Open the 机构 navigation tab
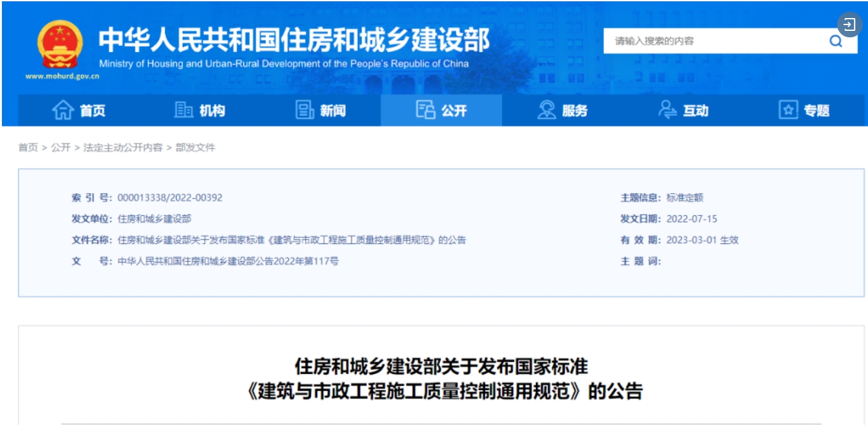Viewport: 868px width, 428px height. (199, 111)
